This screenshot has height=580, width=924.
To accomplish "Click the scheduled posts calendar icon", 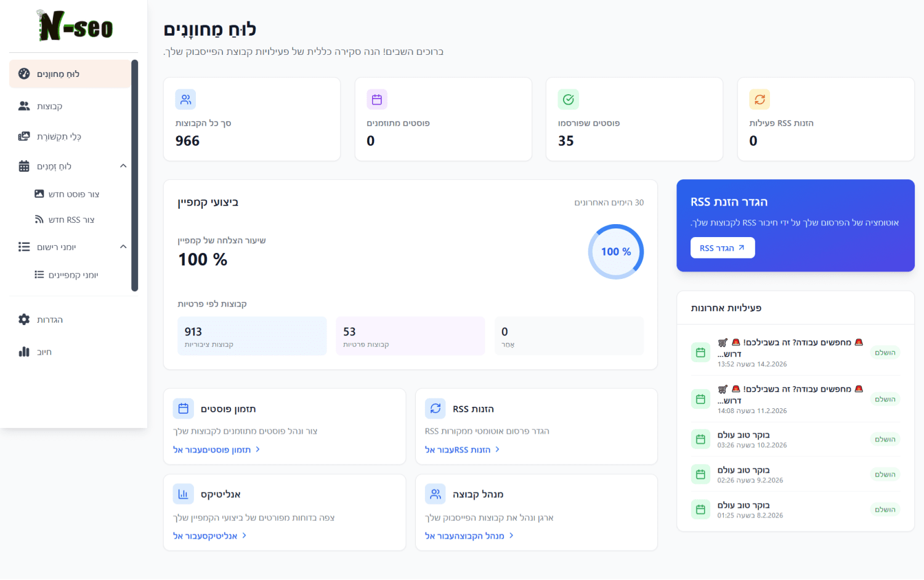I will (x=377, y=99).
